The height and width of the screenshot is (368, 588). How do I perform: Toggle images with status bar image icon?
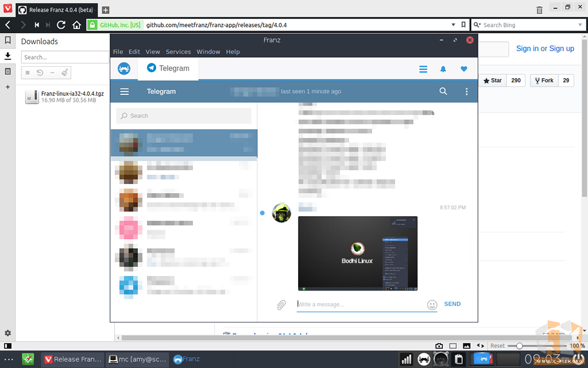(466, 346)
